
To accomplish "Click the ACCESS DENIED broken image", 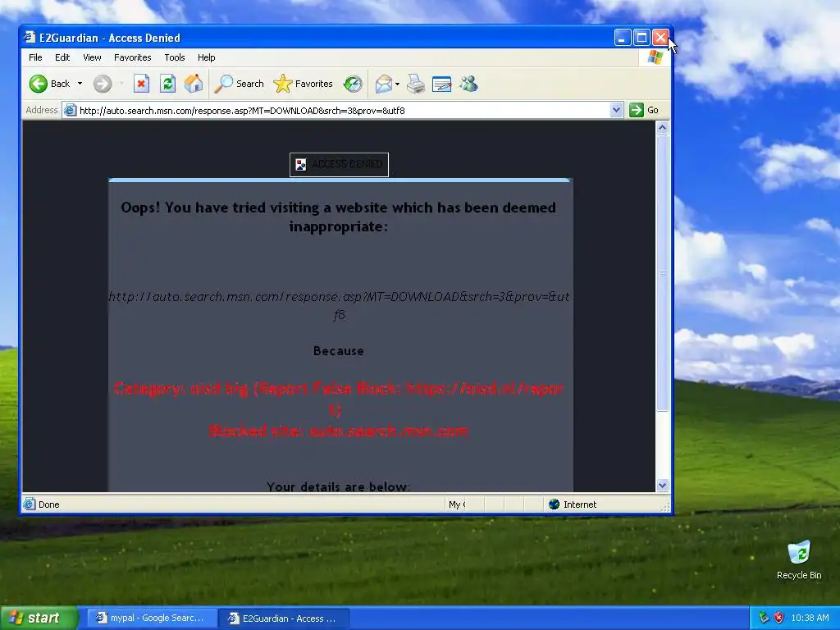I will pyautogui.click(x=339, y=164).
